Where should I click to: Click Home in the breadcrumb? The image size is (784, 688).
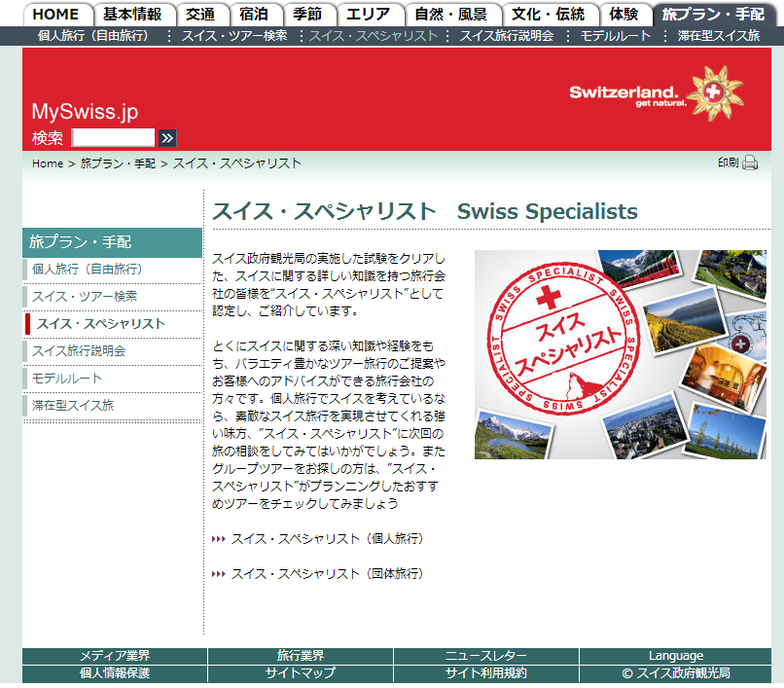(x=48, y=163)
